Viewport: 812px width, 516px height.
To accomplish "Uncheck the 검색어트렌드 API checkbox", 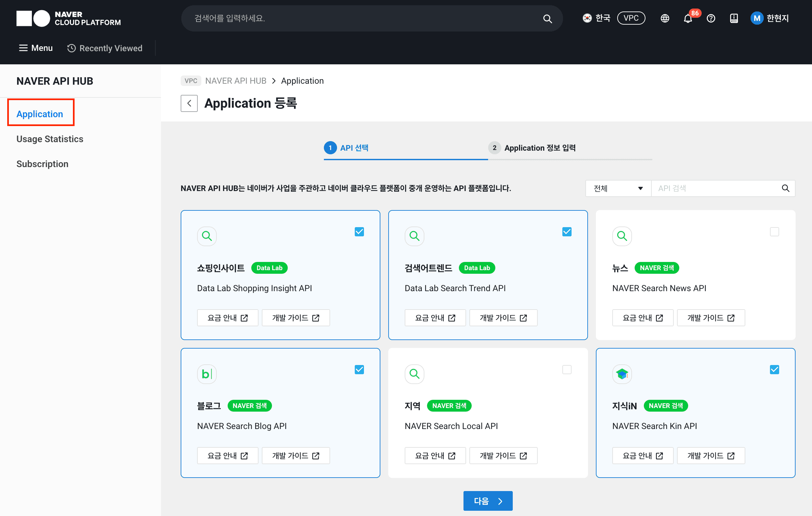I will tap(567, 232).
